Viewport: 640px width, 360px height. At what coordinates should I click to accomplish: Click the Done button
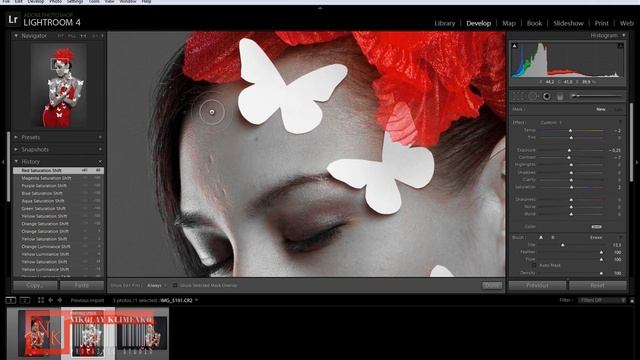(492, 285)
